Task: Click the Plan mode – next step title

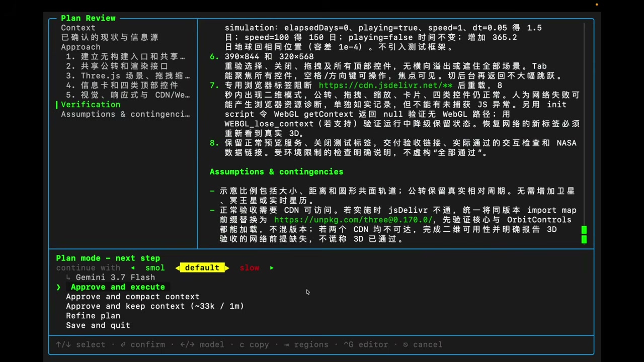Action: point(108,258)
